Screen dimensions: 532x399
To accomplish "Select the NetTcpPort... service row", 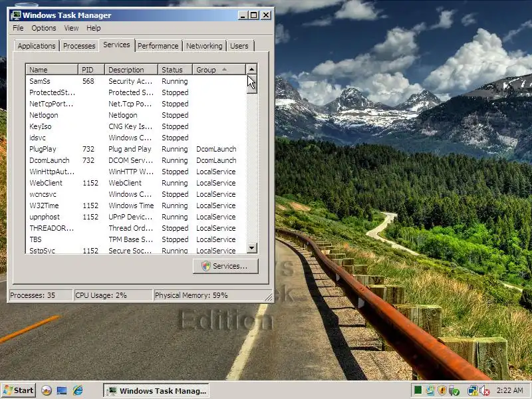I will click(136, 104).
